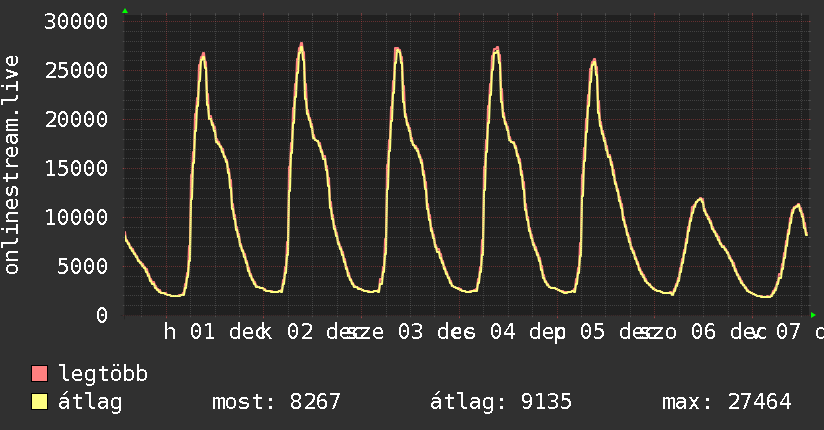Click the onlinestream.live vertical axis title
Image resolution: width=824 pixels, height=430 pixels.
[x=12, y=165]
